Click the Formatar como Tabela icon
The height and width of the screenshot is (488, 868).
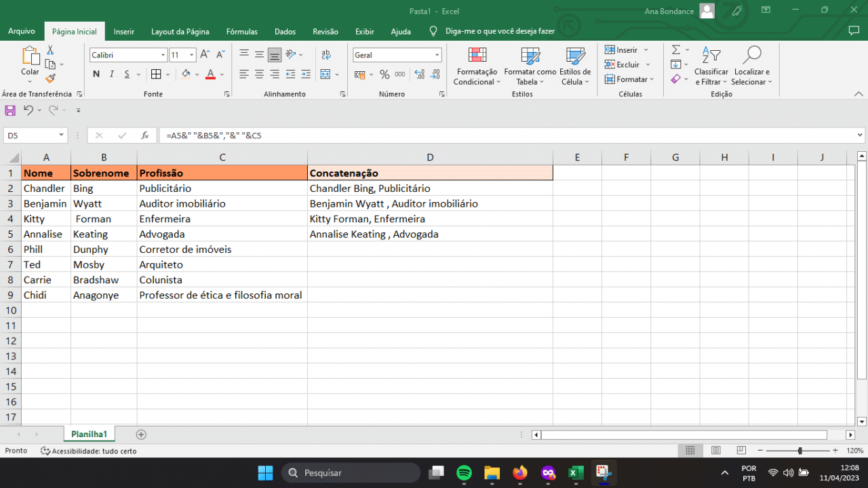(x=530, y=66)
